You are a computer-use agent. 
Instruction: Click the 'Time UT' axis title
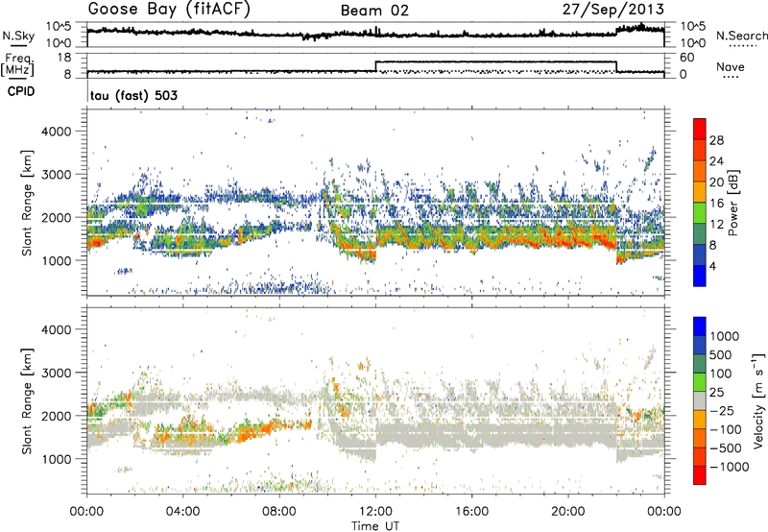375,526
